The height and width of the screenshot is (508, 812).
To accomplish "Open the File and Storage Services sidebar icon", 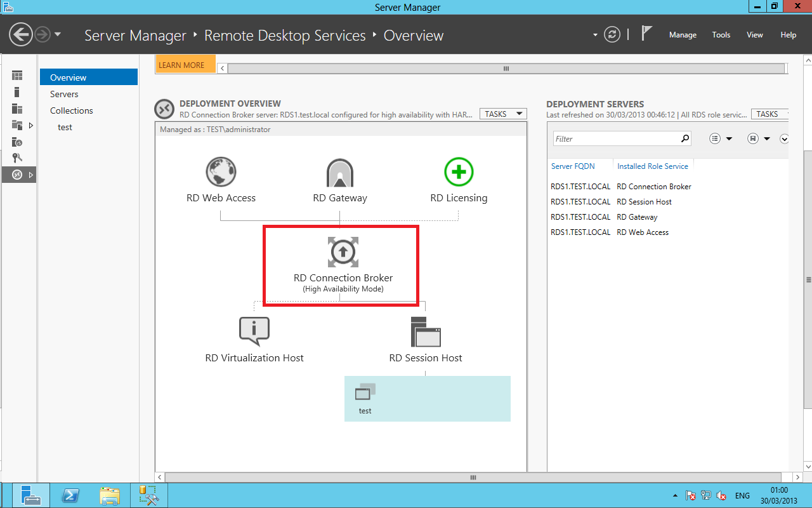I will pos(17,125).
